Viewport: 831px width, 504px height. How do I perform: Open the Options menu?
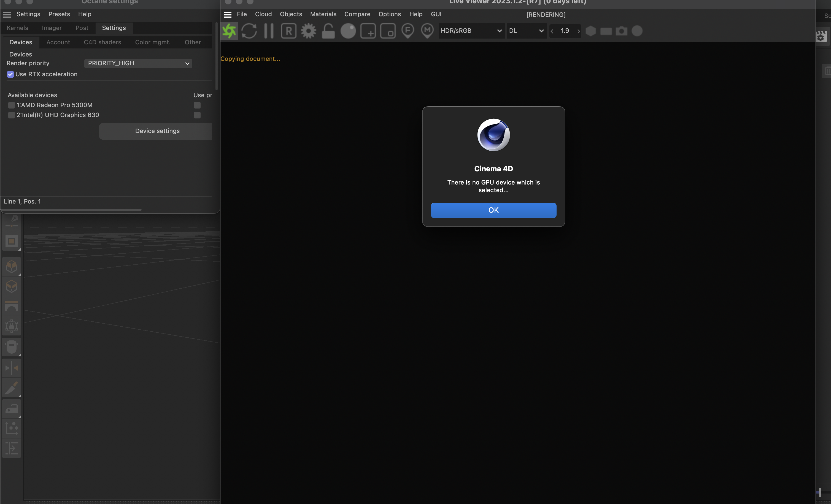[x=390, y=14]
